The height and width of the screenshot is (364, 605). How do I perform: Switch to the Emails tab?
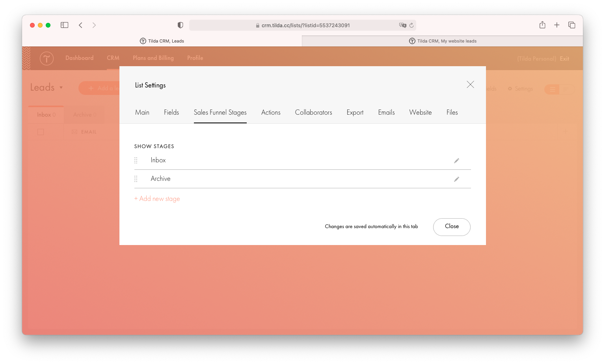[x=386, y=112]
